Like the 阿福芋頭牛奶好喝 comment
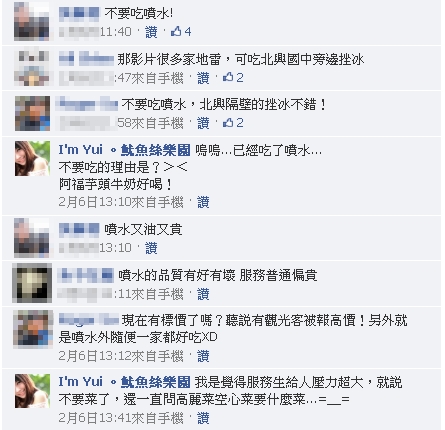Image resolution: width=445 pixels, height=430 pixels. click(203, 202)
